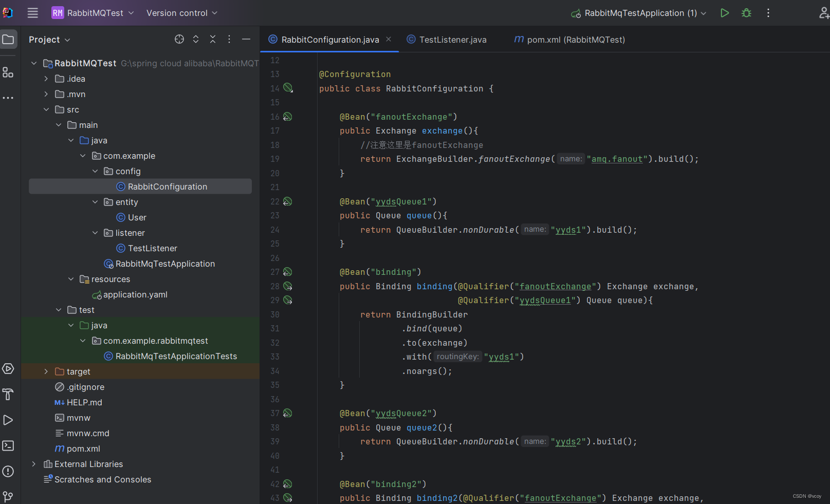830x504 pixels.
Task: Show more tool windows ellipsis
Action: pyautogui.click(x=8, y=98)
